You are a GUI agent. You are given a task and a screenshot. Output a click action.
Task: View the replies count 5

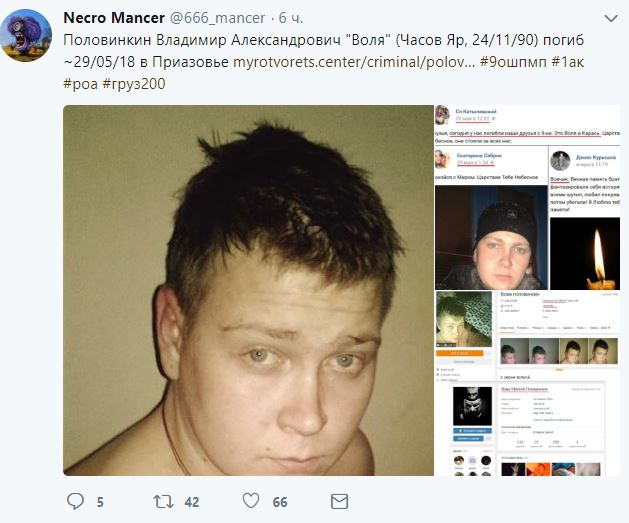coord(100,502)
